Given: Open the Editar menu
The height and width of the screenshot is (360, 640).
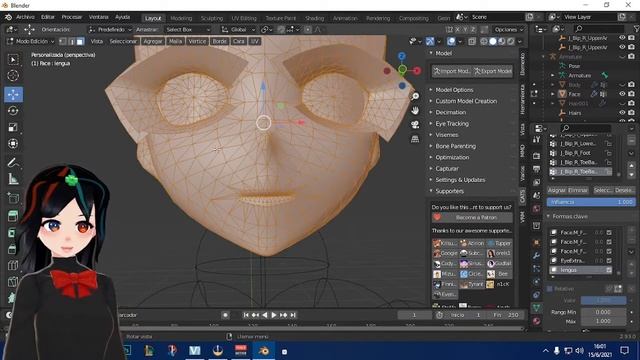Looking at the screenshot, I should click(48, 17).
